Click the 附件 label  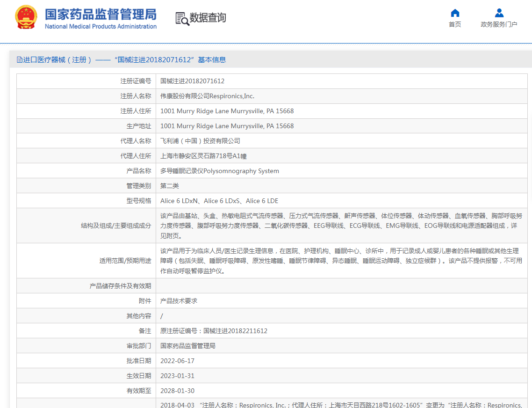click(145, 301)
